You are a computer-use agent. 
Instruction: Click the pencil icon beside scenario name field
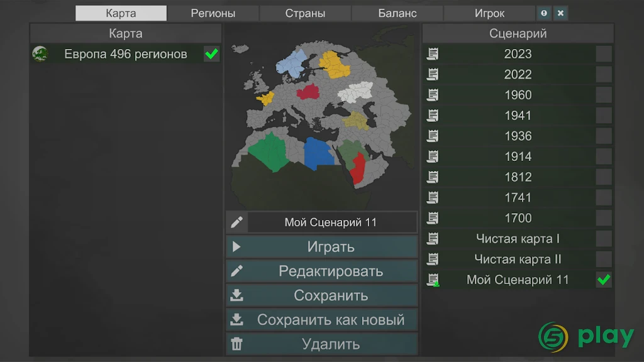click(x=236, y=222)
